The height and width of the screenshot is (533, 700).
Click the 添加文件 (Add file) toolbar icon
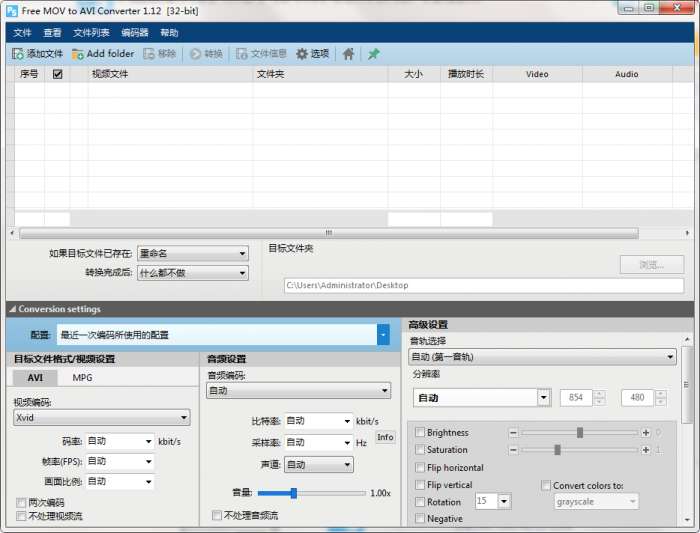click(x=18, y=54)
